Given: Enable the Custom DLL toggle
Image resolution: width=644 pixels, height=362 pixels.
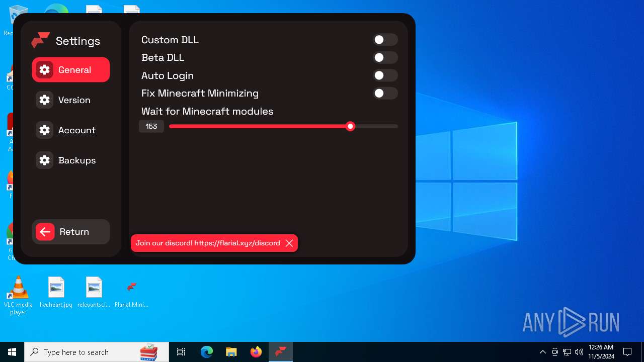Looking at the screenshot, I should point(385,40).
